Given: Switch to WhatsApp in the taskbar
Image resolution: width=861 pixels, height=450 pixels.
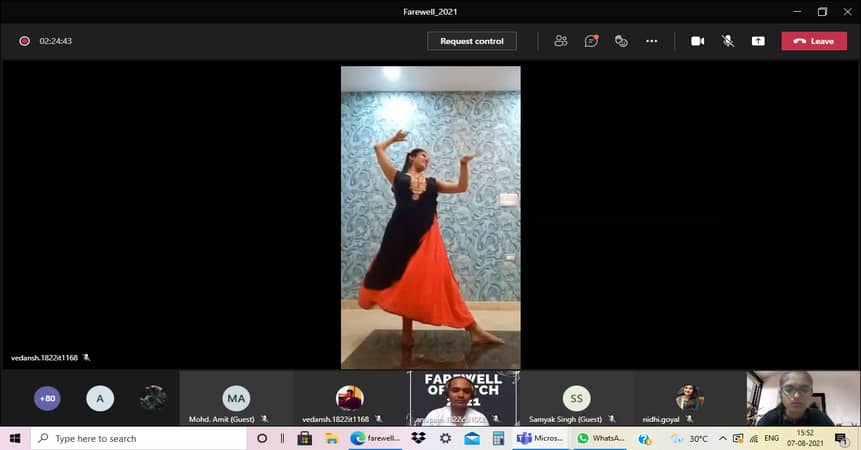Looking at the screenshot, I should pyautogui.click(x=603, y=439).
